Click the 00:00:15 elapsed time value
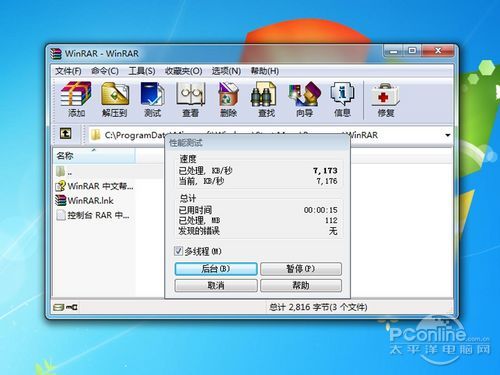Viewport: 500px width, 375px height. [320, 210]
